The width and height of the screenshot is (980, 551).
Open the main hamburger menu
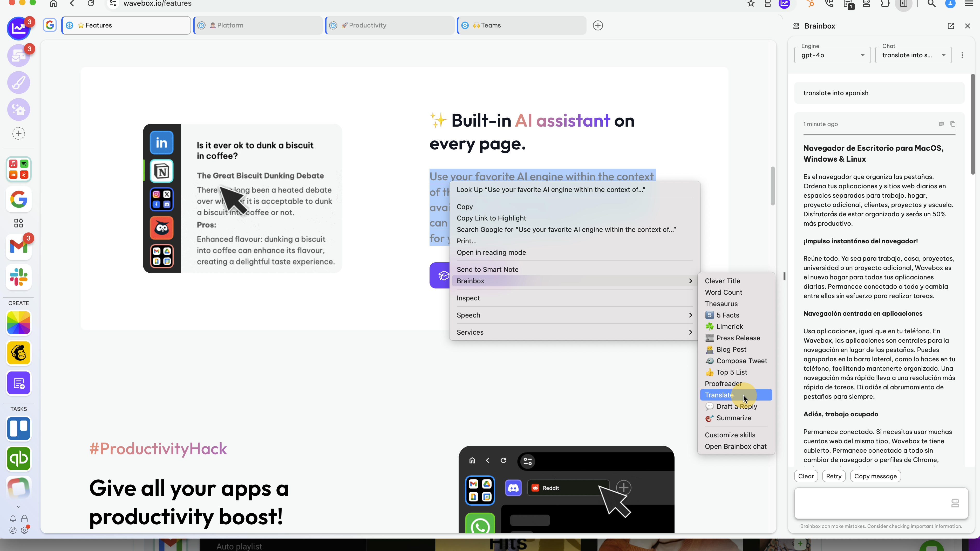(969, 4)
